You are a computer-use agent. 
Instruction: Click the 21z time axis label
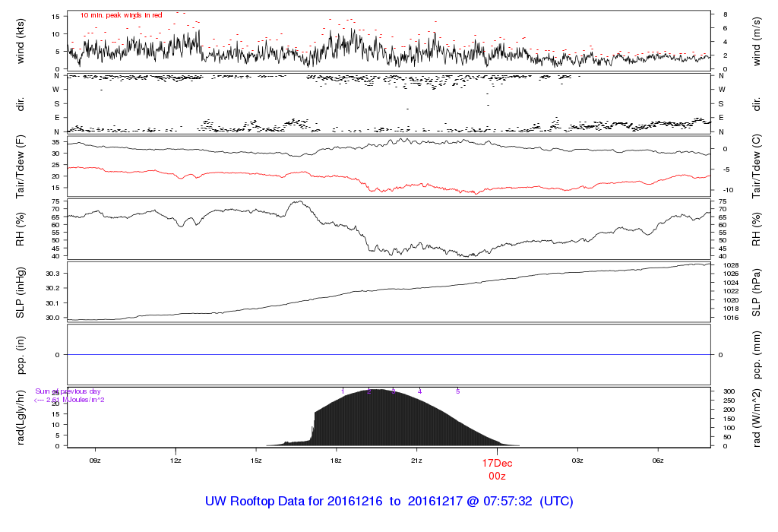[x=416, y=461]
